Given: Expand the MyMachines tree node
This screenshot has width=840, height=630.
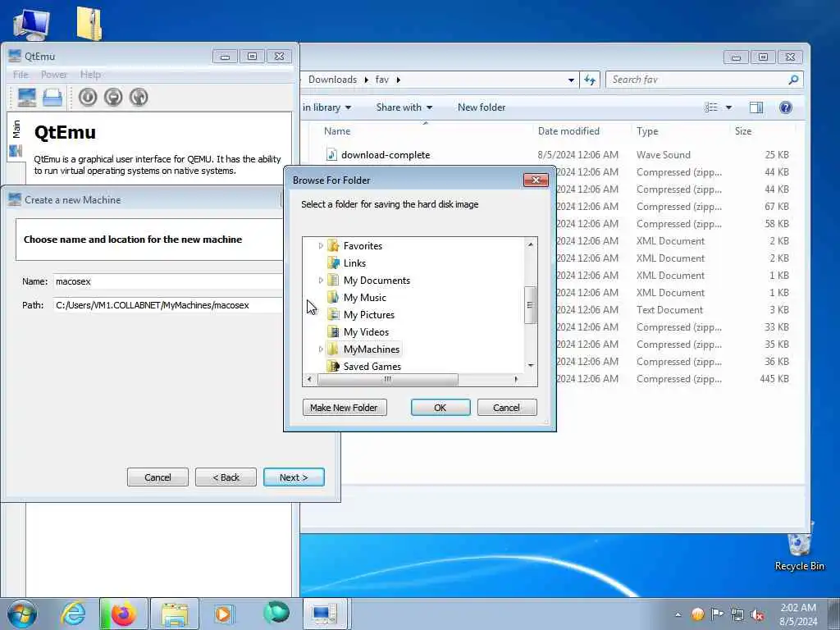Looking at the screenshot, I should point(321,349).
